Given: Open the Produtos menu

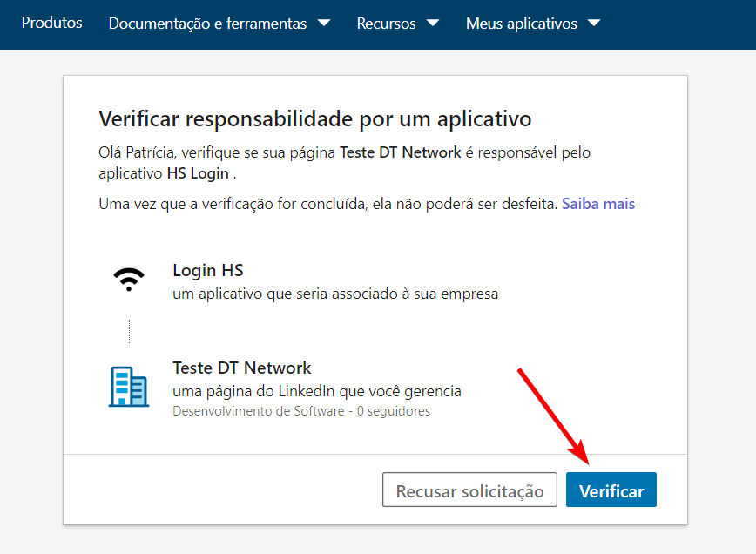Looking at the screenshot, I should click(51, 23).
